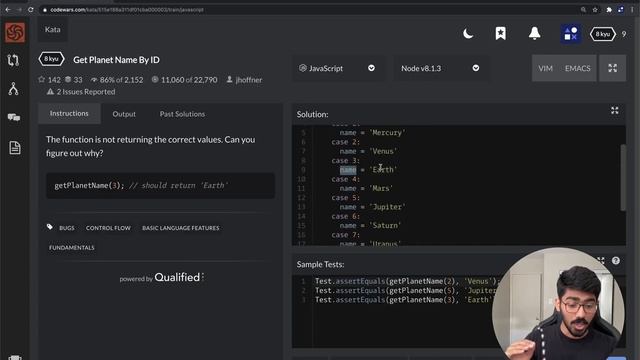This screenshot has width=640, height=360.
Task: Open Sample Tests help question icon
Action: (616, 260)
